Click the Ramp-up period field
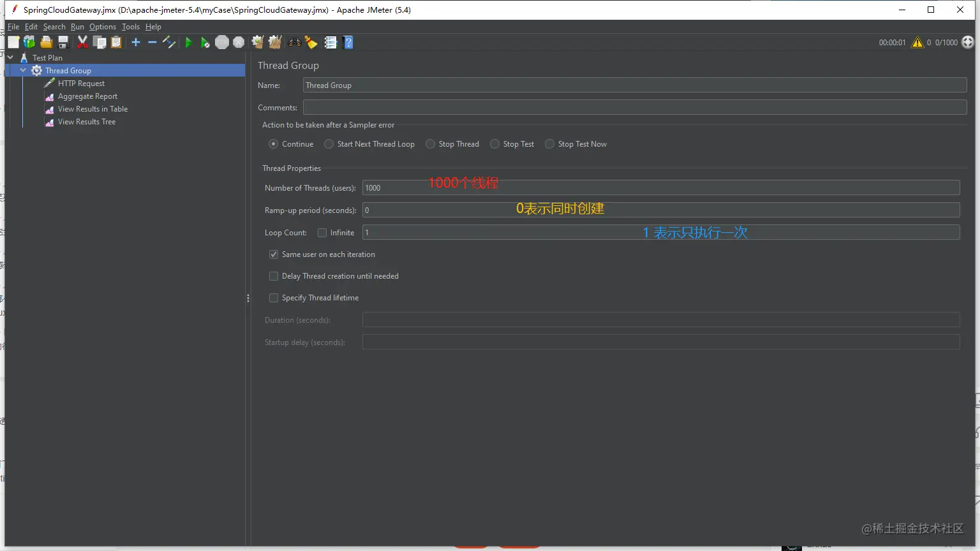 click(661, 210)
